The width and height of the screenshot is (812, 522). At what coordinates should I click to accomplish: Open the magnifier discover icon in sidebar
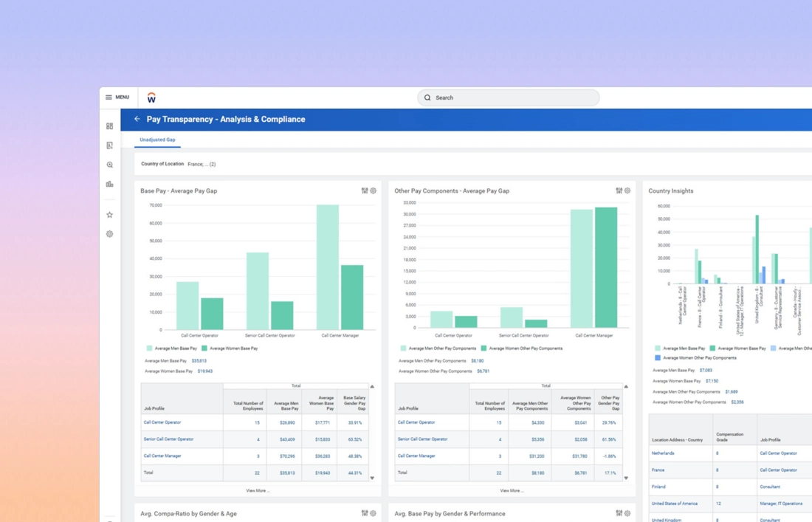tap(110, 165)
